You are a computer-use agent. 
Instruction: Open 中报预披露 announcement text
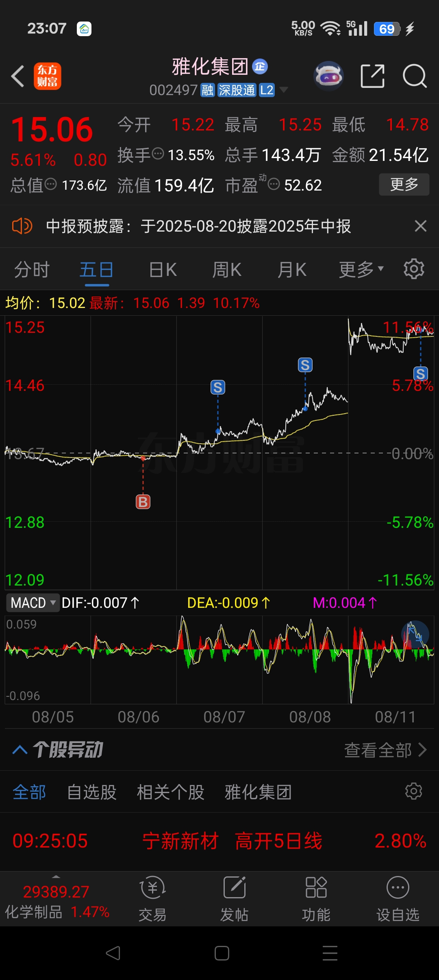pos(198,226)
